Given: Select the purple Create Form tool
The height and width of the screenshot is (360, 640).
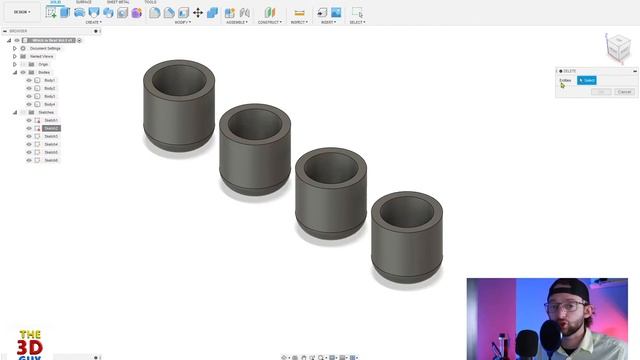Looking at the screenshot, I should point(137,13).
